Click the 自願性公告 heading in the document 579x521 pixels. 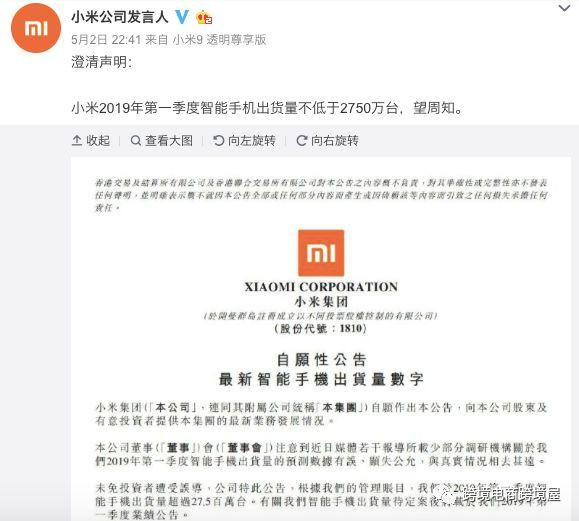(x=321, y=360)
